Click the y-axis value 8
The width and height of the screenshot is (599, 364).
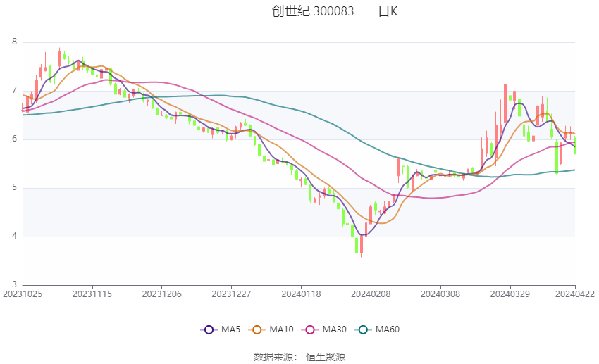tap(15, 42)
